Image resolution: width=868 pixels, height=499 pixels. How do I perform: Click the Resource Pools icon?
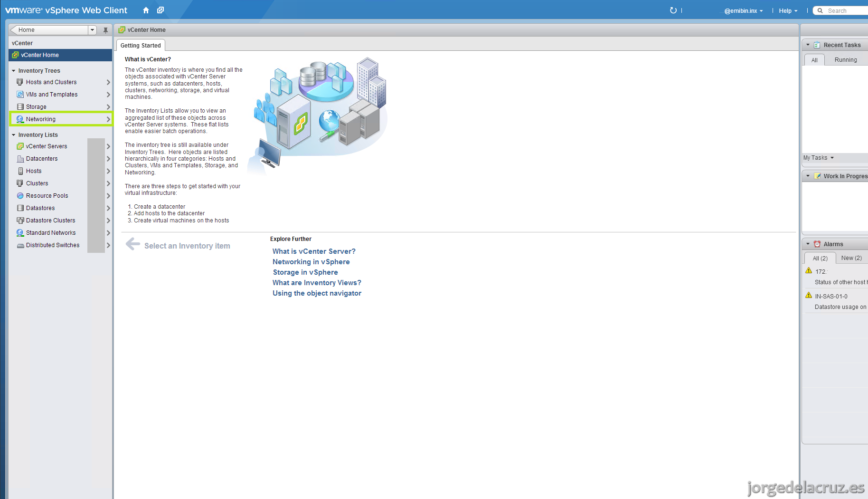20,196
